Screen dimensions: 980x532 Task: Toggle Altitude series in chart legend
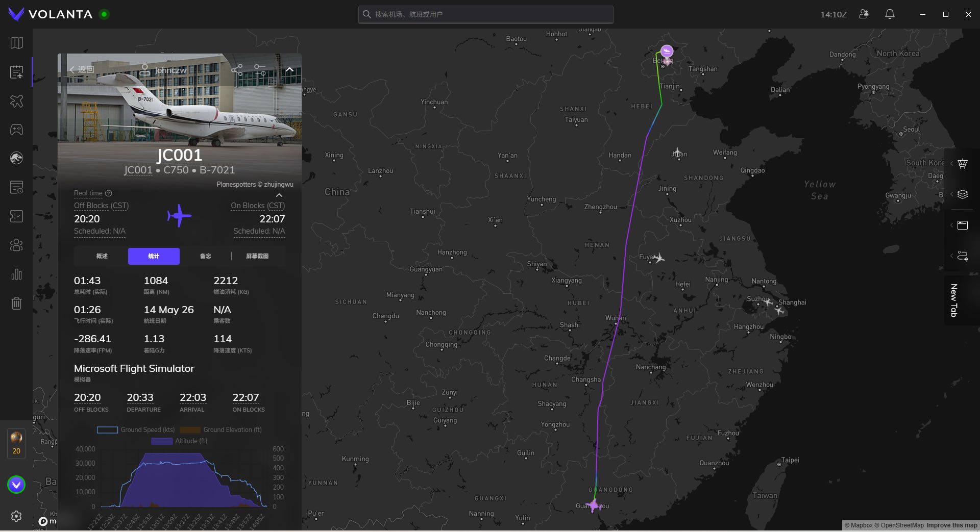pyautogui.click(x=179, y=441)
